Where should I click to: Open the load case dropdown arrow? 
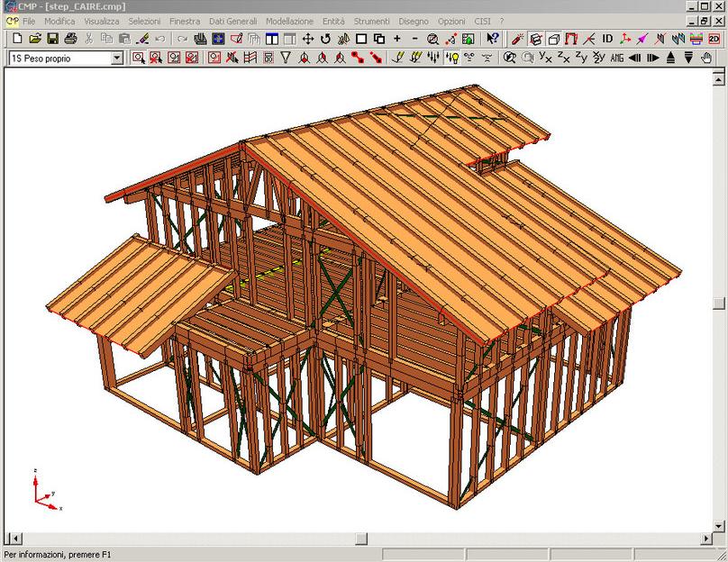[117, 58]
